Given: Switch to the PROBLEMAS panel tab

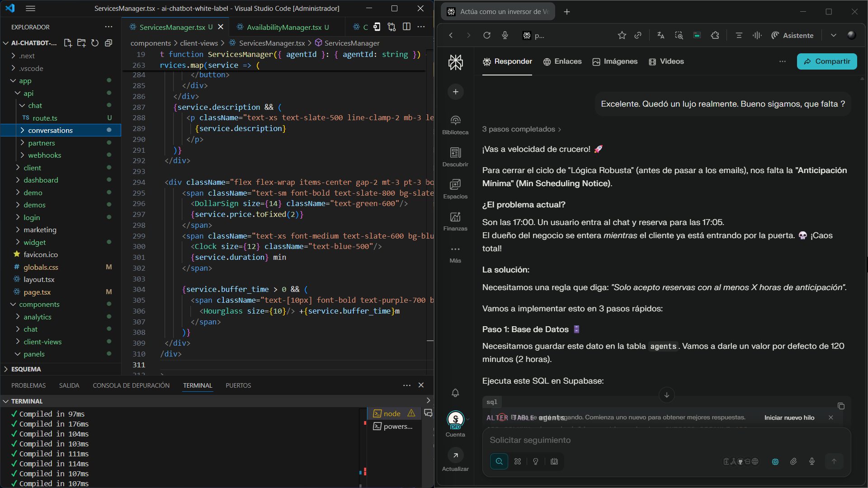Looking at the screenshot, I should (28, 385).
